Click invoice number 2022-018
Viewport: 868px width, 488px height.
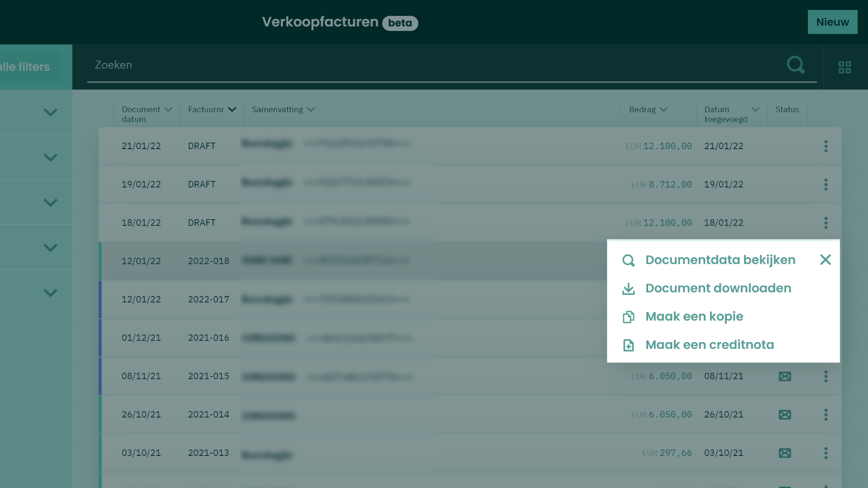tap(208, 261)
